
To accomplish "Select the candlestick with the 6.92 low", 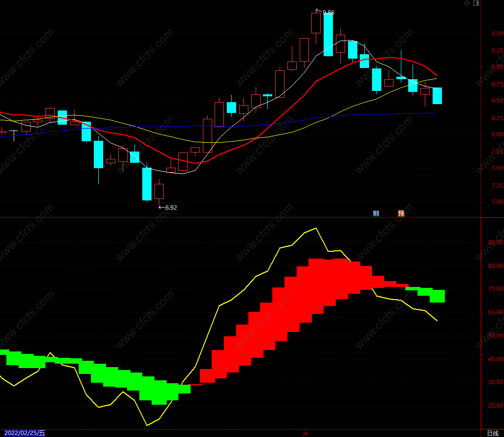I will (x=159, y=191).
